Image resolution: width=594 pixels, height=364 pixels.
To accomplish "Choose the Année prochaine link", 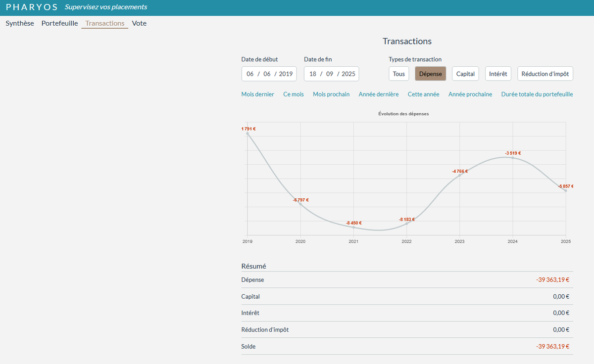I will point(470,94).
